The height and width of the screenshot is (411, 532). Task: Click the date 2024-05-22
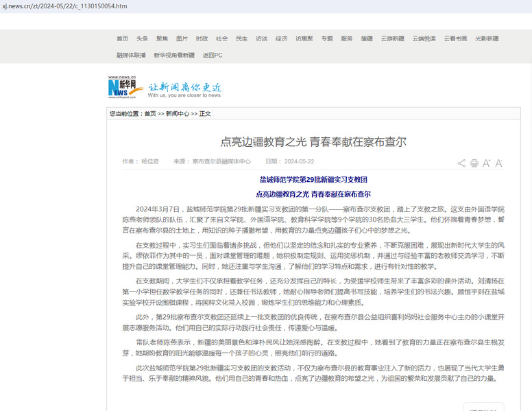click(299, 161)
